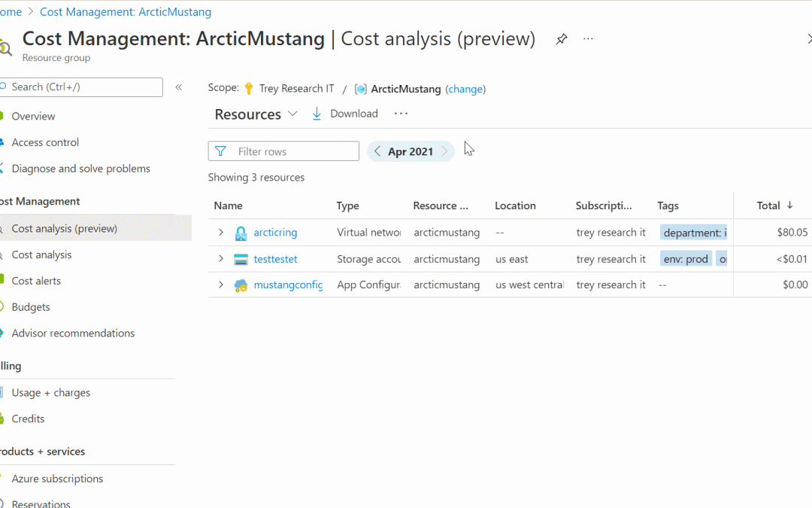Open the testtestet resource link
The image size is (812, 508).
275,259
